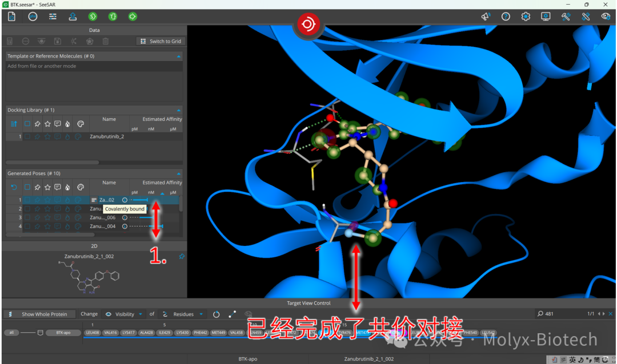Image resolution: width=617 pixels, height=364 pixels.
Task: Switch to Grid view
Action: point(161,41)
